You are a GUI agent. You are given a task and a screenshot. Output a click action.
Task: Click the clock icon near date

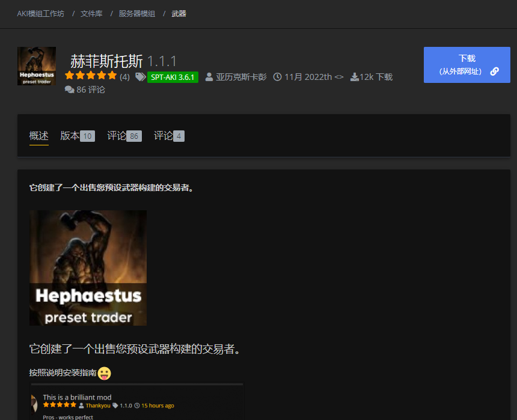click(x=278, y=77)
